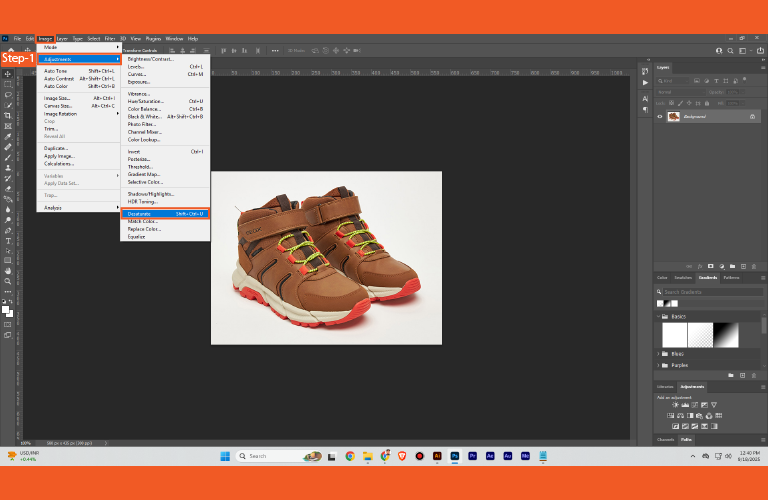Select the Lasso tool
Image resolution: width=768 pixels, height=500 pixels.
[8, 95]
